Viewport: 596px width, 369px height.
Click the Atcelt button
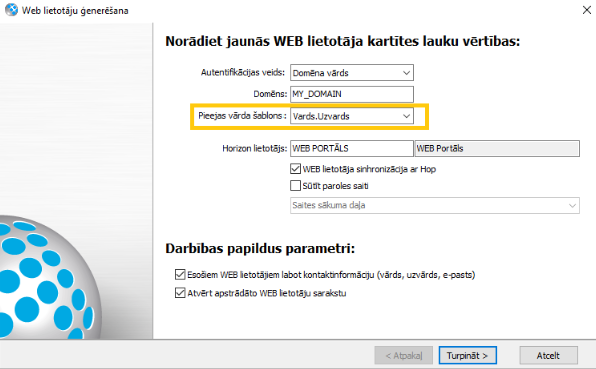click(548, 356)
